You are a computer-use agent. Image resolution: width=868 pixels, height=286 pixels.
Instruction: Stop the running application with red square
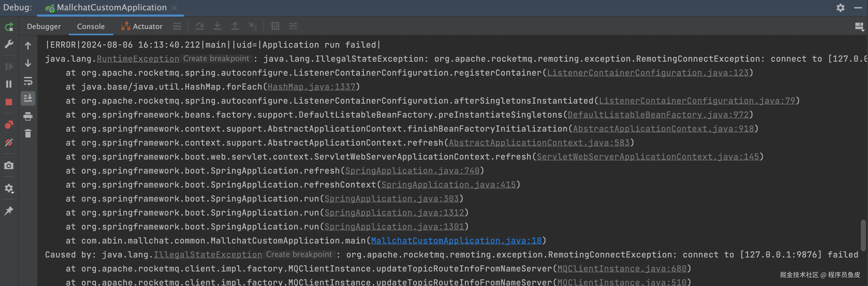click(9, 102)
